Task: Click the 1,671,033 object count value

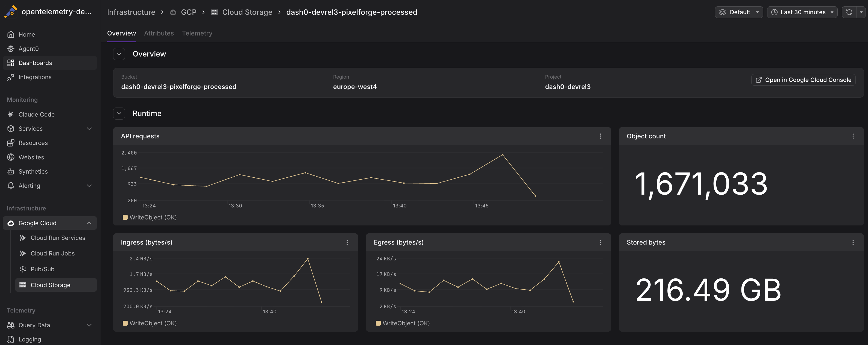Action: [701, 184]
